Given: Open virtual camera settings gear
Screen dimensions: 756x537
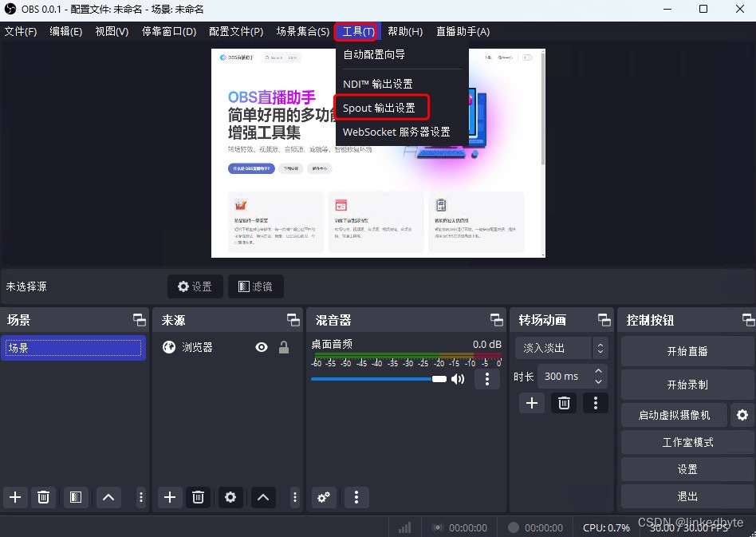Looking at the screenshot, I should point(742,415).
